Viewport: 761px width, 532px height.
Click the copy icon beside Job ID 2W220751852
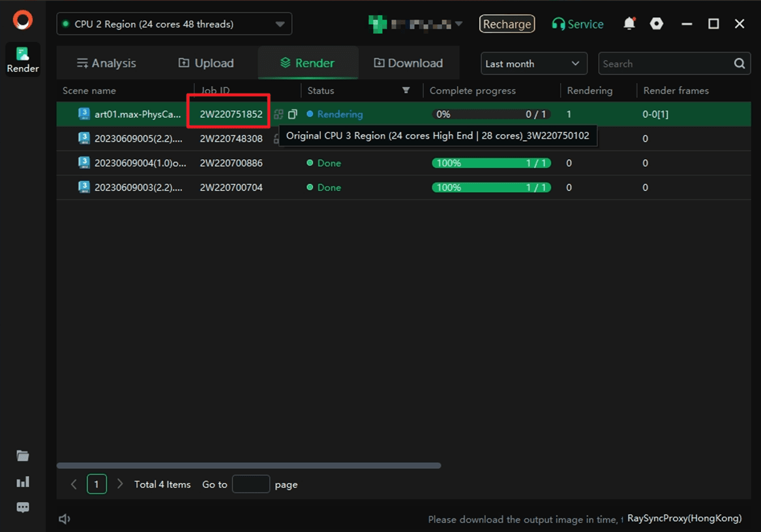coord(293,114)
